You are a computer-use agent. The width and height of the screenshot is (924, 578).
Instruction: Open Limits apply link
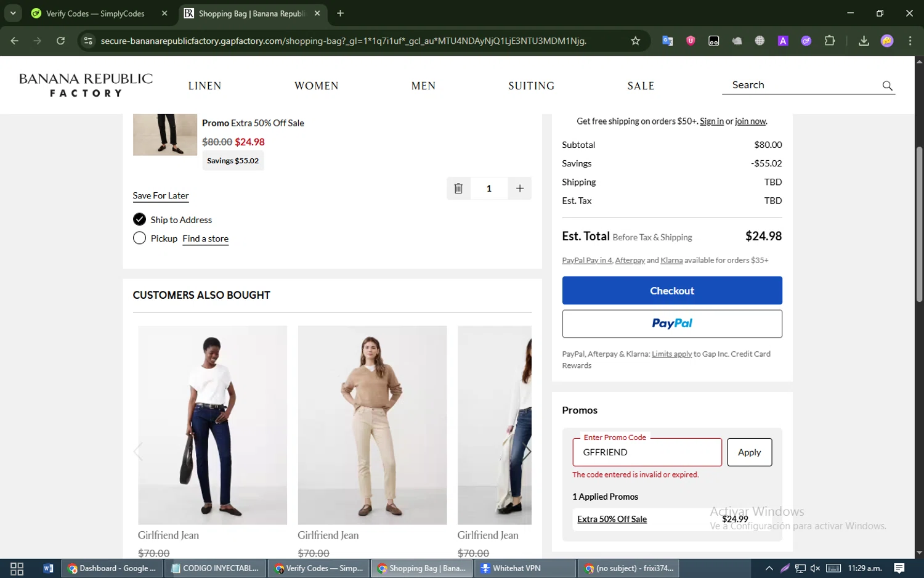coord(671,354)
